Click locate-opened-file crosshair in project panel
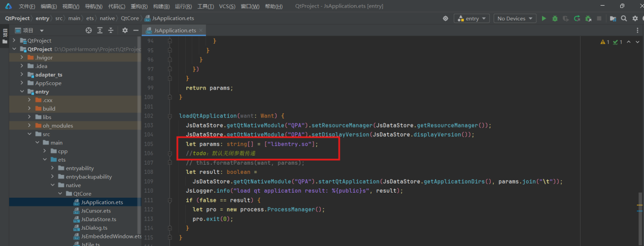Screen dimensions: 644x246 click(88, 30)
